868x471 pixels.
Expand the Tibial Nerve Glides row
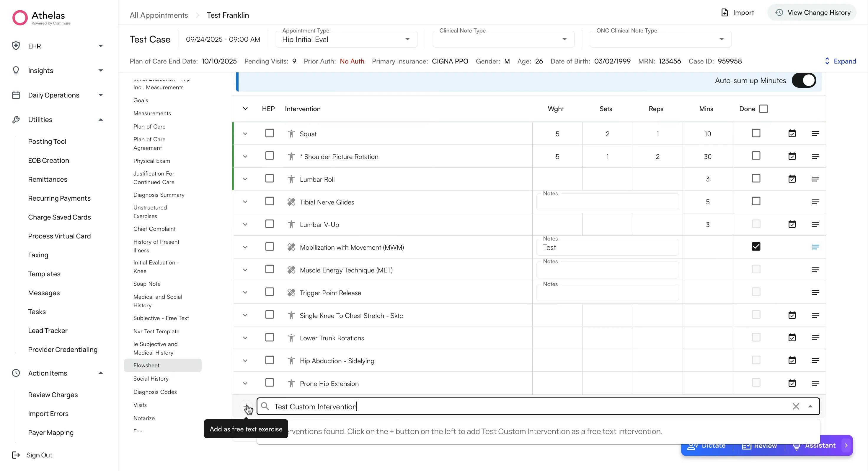[x=245, y=202]
